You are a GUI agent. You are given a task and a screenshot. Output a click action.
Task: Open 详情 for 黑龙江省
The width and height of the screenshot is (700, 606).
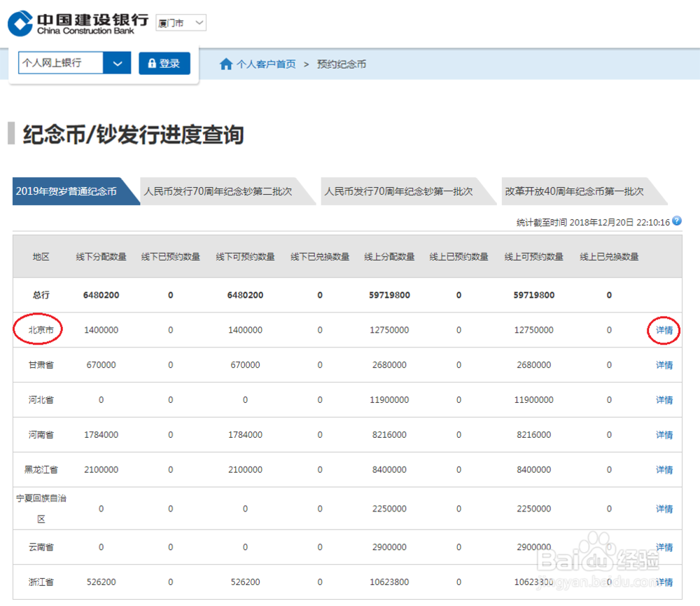pyautogui.click(x=663, y=469)
